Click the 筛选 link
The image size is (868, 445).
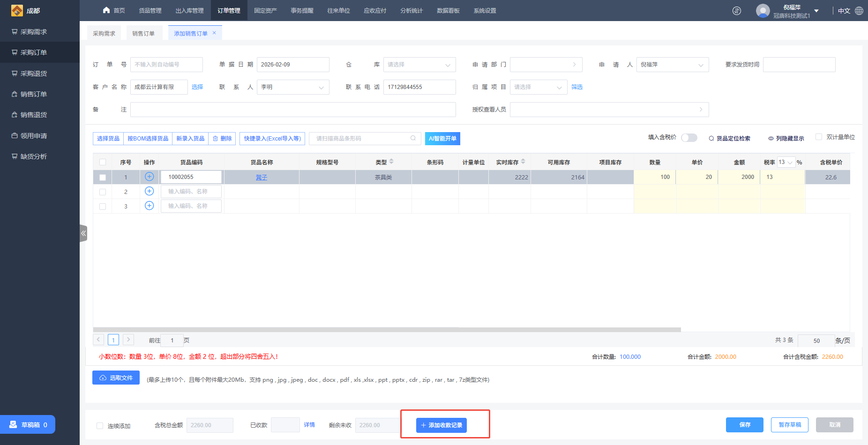click(577, 87)
